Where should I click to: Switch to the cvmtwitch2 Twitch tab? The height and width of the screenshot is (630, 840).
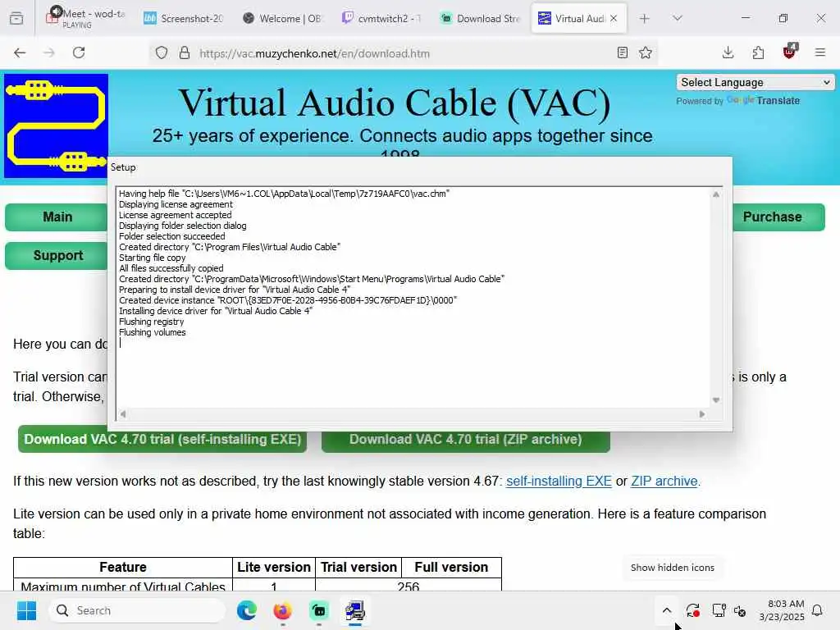(381, 18)
